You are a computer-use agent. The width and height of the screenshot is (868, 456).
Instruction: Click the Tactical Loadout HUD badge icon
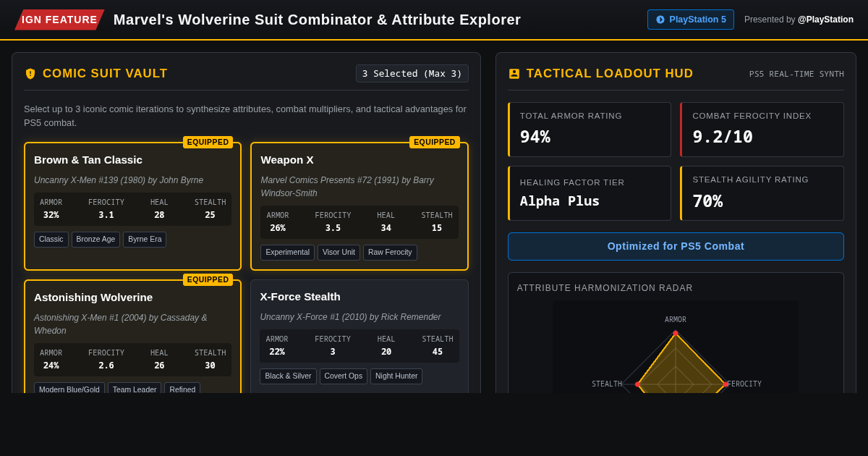(514, 74)
